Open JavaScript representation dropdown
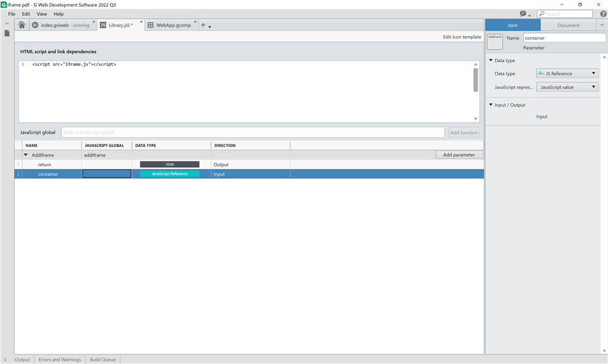608x364 pixels. [x=567, y=87]
